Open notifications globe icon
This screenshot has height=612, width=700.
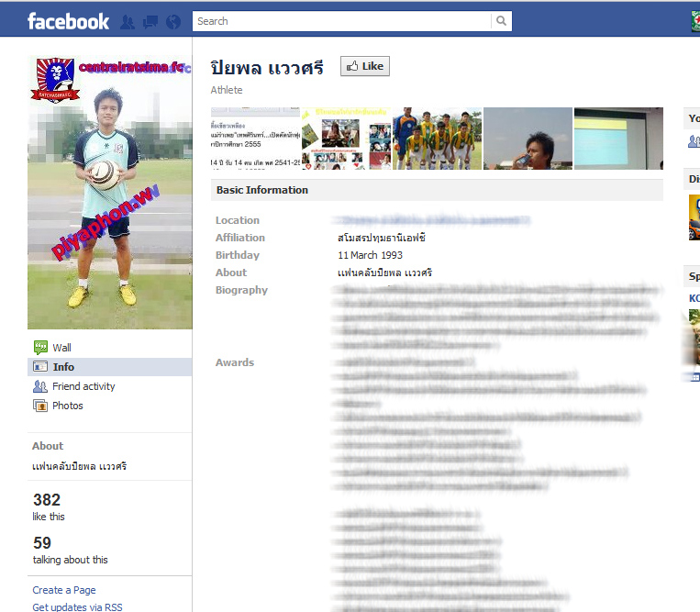click(x=173, y=22)
